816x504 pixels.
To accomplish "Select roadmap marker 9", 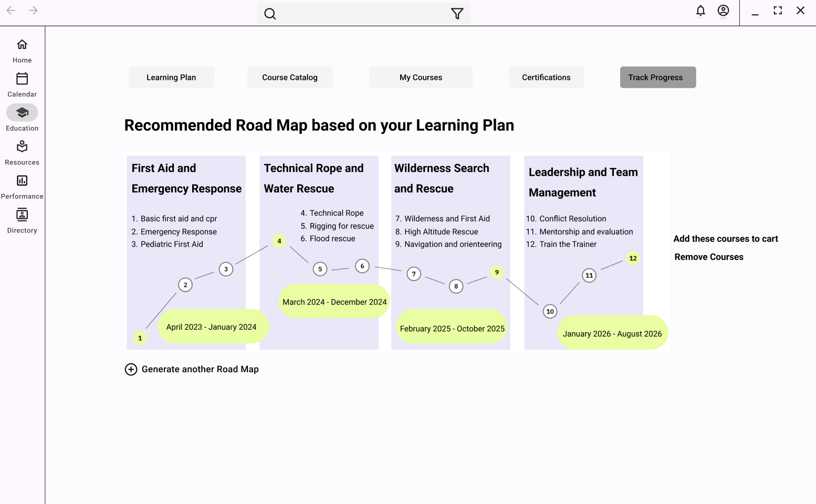I will 497,272.
